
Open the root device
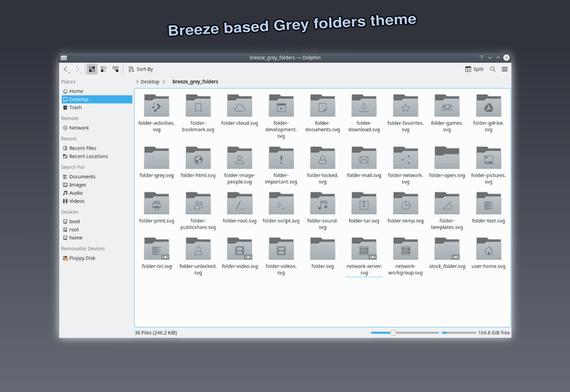97,229
